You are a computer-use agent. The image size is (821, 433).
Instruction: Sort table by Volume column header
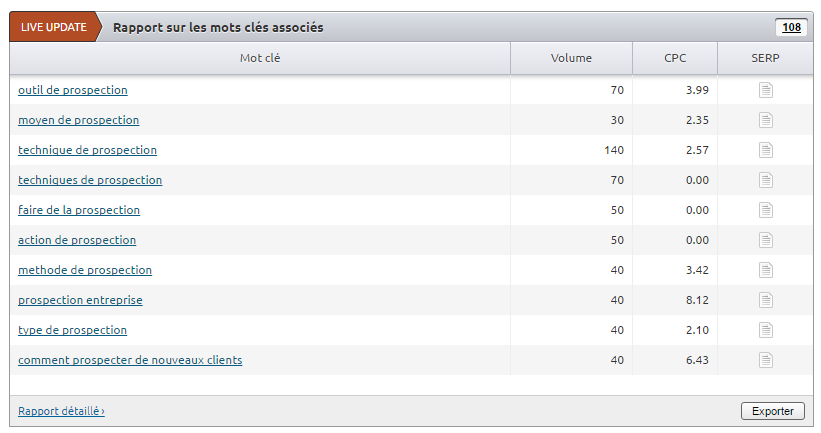[x=571, y=58]
